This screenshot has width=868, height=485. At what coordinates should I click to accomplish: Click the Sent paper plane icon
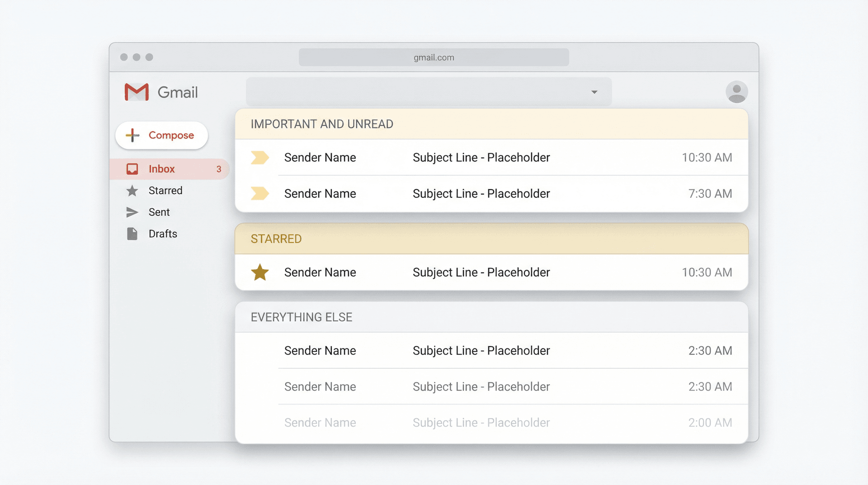(132, 212)
